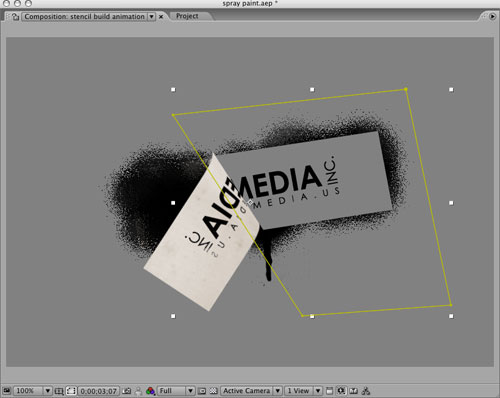Select the top-right yellow mask vertex
Image resolution: width=500 pixels, height=398 pixels.
[x=406, y=89]
